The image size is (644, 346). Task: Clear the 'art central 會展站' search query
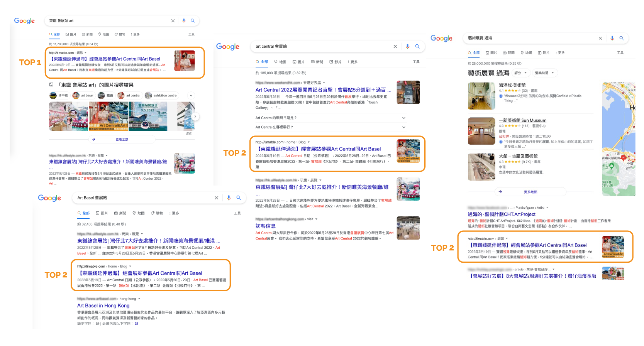(x=395, y=46)
